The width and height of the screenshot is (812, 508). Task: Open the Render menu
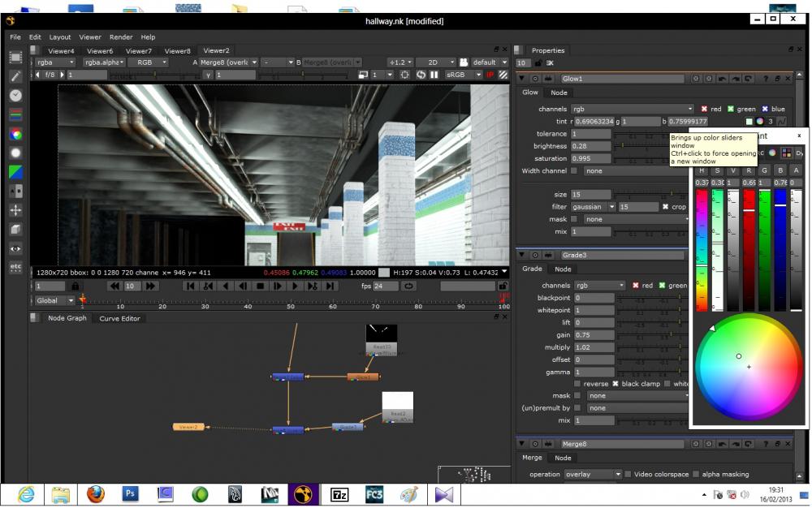click(x=121, y=37)
